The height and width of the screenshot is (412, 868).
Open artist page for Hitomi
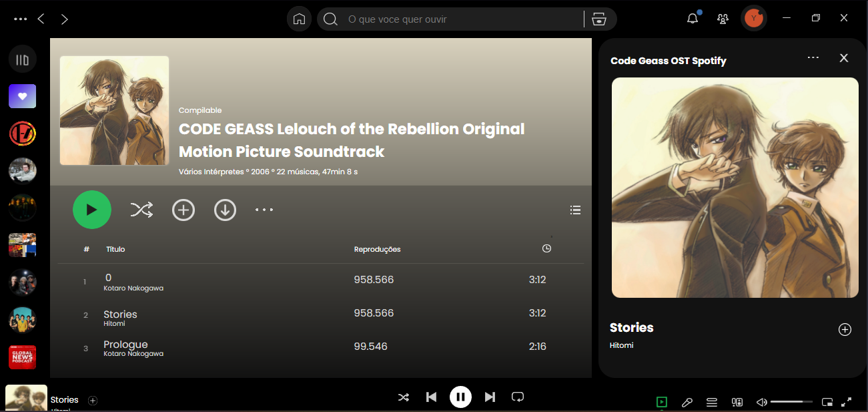tap(621, 345)
